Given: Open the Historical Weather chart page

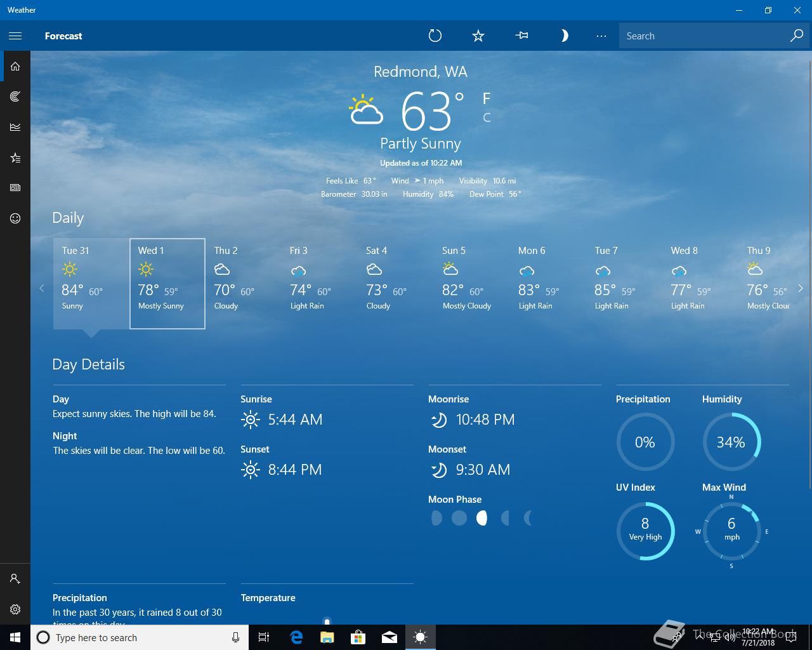Looking at the screenshot, I should [x=15, y=127].
